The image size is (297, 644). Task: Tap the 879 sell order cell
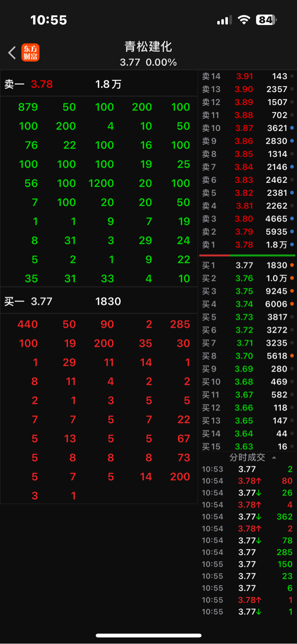tap(28, 107)
